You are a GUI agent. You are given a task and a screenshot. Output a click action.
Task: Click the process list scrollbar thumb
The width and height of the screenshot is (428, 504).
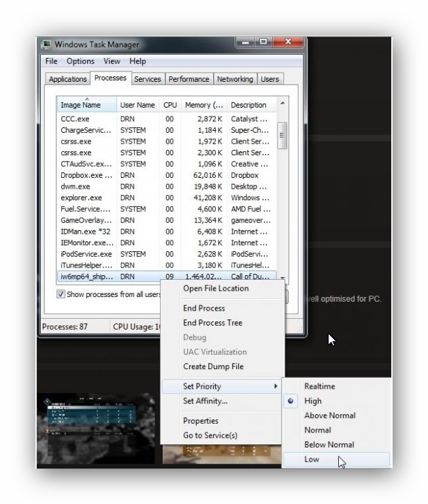coord(282,136)
